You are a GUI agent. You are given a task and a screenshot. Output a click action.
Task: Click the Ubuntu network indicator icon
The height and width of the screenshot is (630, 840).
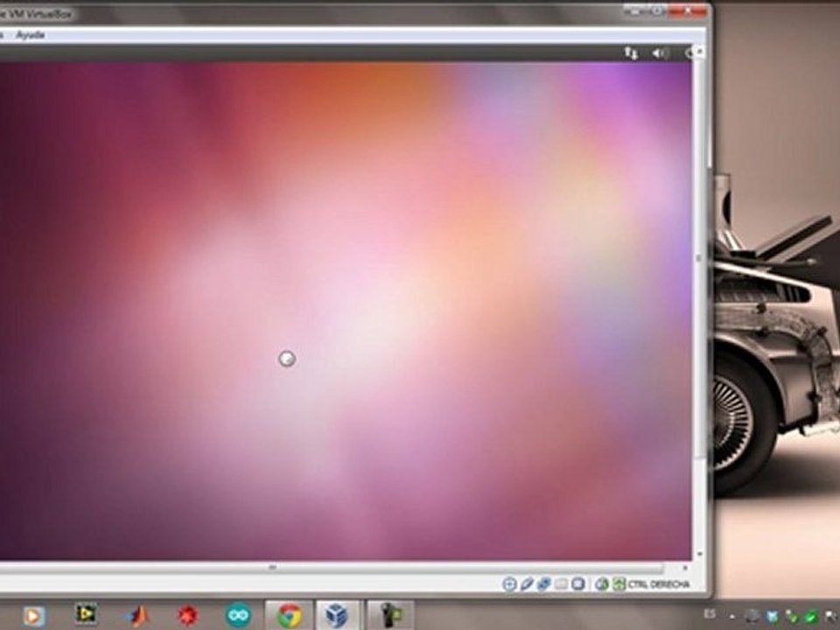click(x=631, y=53)
